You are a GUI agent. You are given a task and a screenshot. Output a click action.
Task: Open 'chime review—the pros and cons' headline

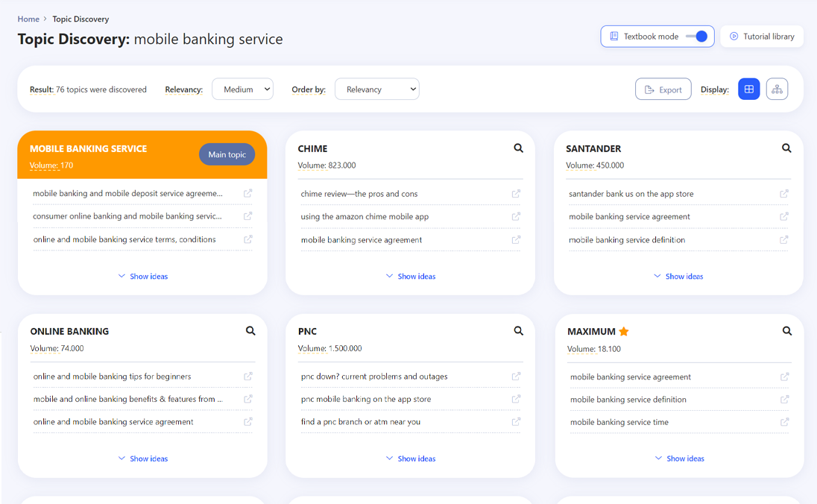[359, 194]
